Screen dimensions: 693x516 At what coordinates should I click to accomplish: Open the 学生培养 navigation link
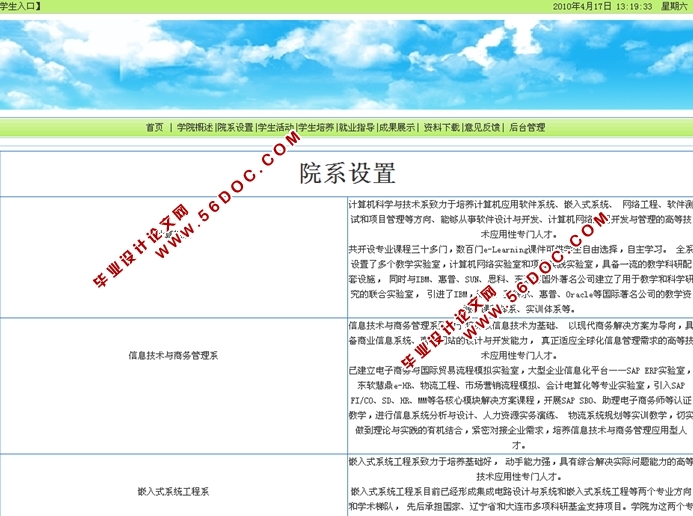click(316, 128)
